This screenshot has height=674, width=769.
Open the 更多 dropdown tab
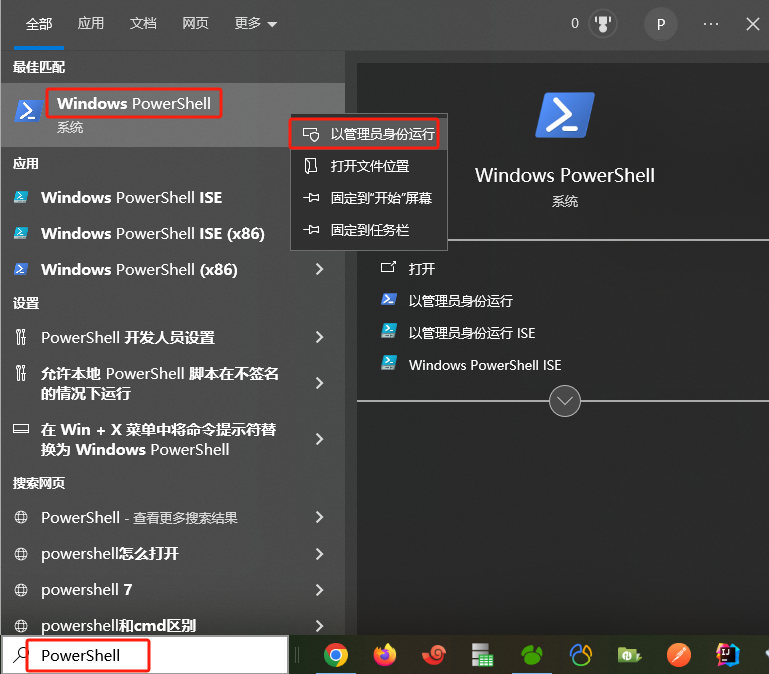point(256,23)
